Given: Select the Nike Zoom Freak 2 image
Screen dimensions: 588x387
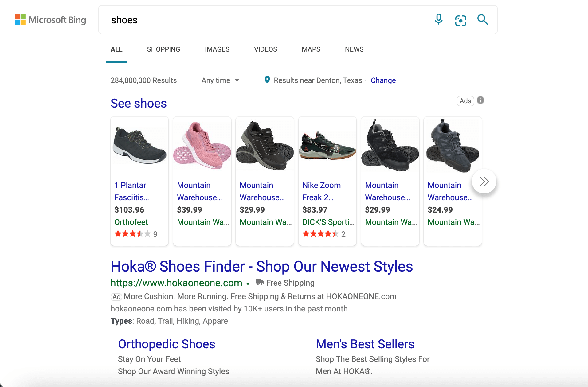Looking at the screenshot, I should coord(327,145).
